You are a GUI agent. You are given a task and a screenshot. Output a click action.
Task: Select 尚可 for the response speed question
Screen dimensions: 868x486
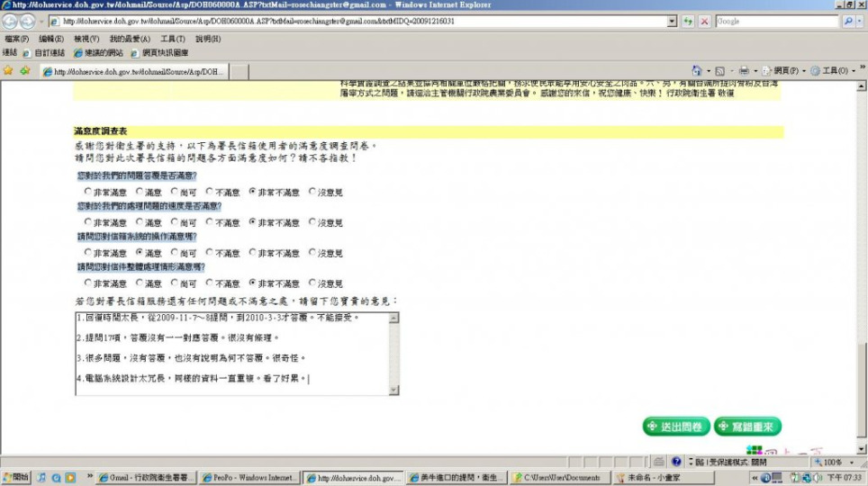pyautogui.click(x=174, y=222)
